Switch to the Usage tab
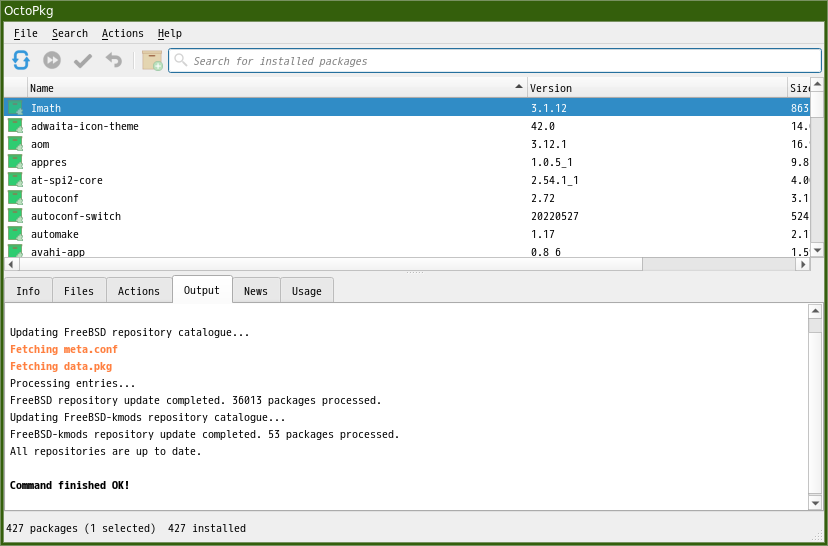This screenshot has width=828, height=546. coord(306,290)
